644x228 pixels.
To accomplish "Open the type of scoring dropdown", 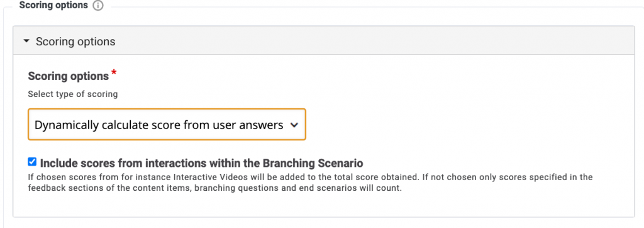I will 167,124.
